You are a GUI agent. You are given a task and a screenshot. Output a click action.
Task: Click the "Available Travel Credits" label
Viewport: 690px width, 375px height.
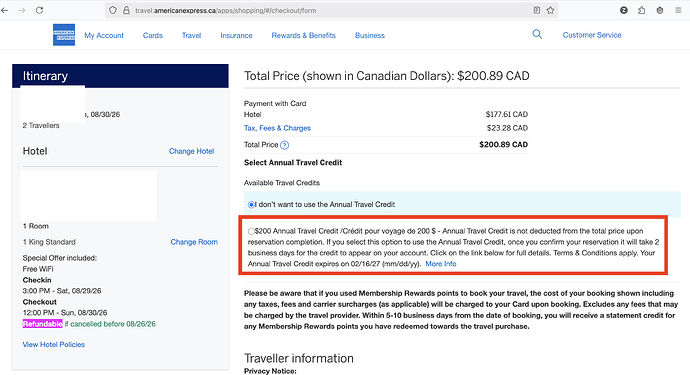(282, 183)
